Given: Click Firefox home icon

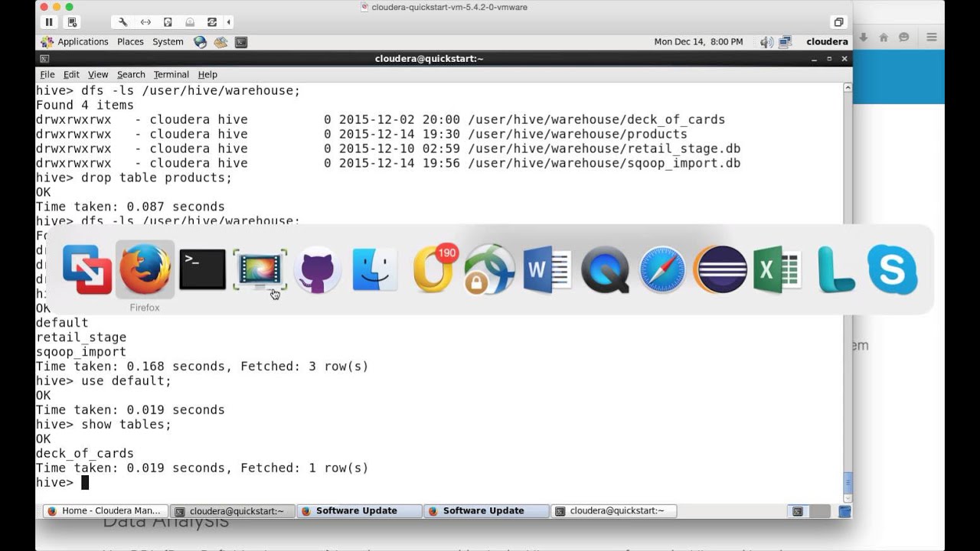Looking at the screenshot, I should click(x=884, y=37).
